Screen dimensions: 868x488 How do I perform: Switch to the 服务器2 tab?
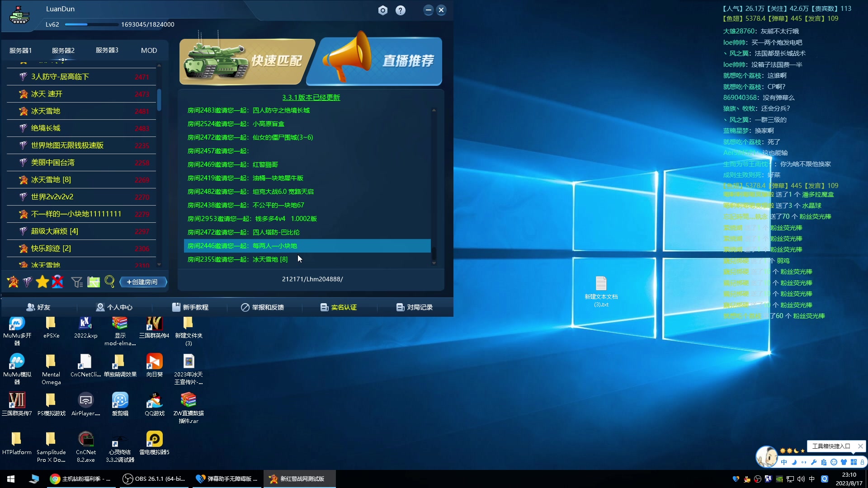(x=63, y=51)
